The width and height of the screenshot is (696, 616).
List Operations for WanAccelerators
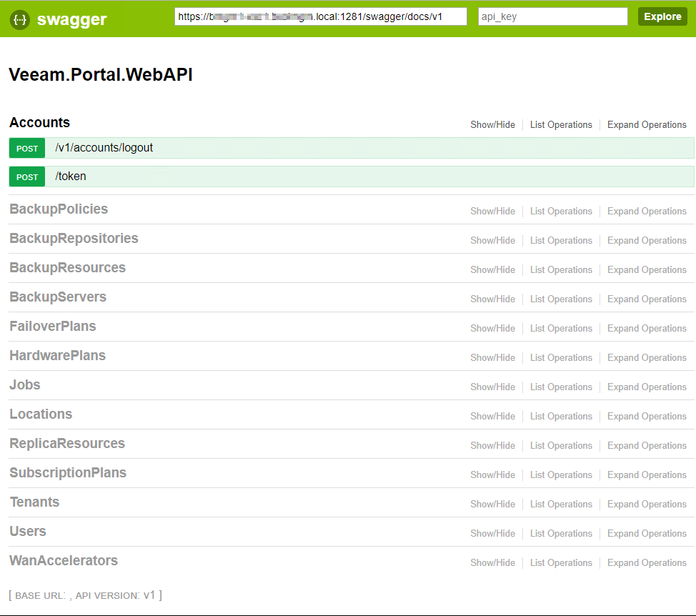[561, 562]
